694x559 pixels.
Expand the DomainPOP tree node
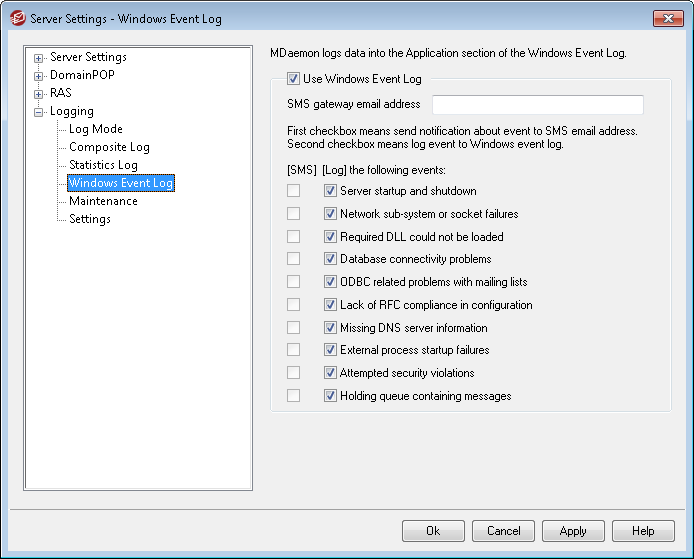[39, 76]
